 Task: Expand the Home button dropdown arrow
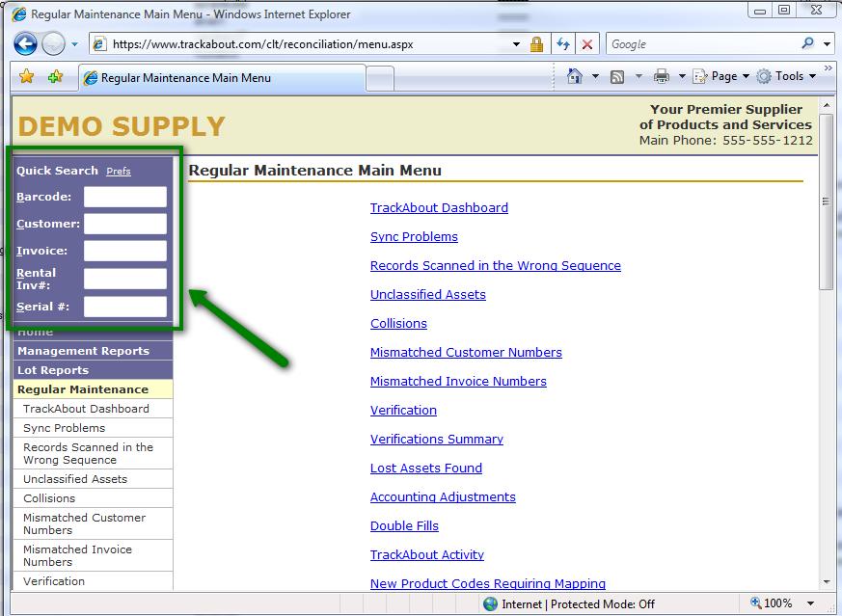(x=595, y=76)
